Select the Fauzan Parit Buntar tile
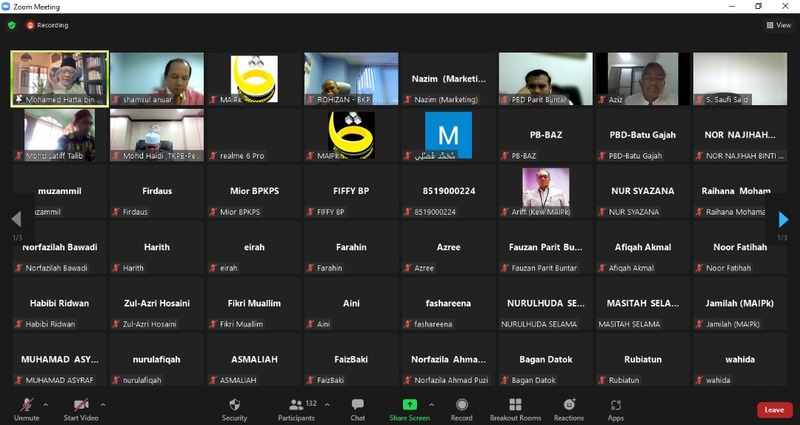 546,247
